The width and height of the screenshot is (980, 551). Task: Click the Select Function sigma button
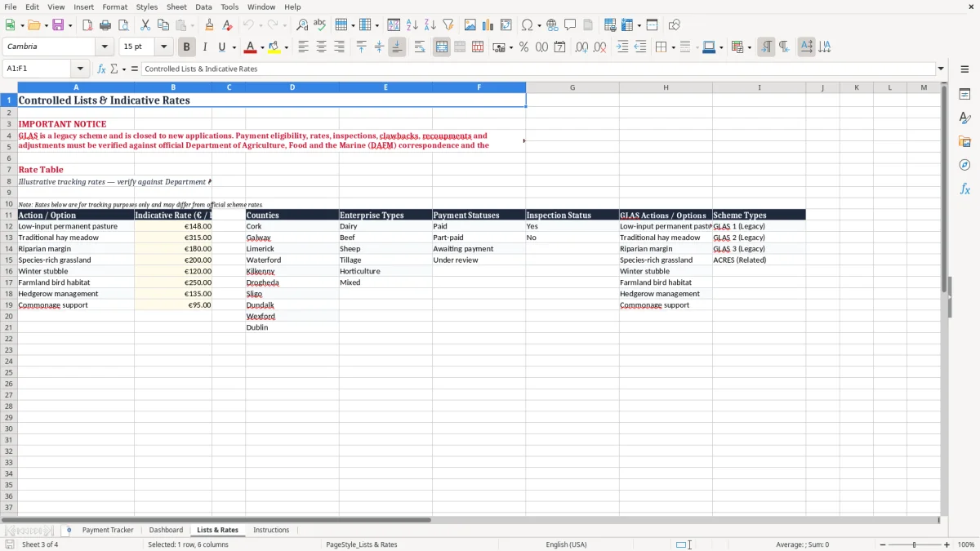coord(114,69)
